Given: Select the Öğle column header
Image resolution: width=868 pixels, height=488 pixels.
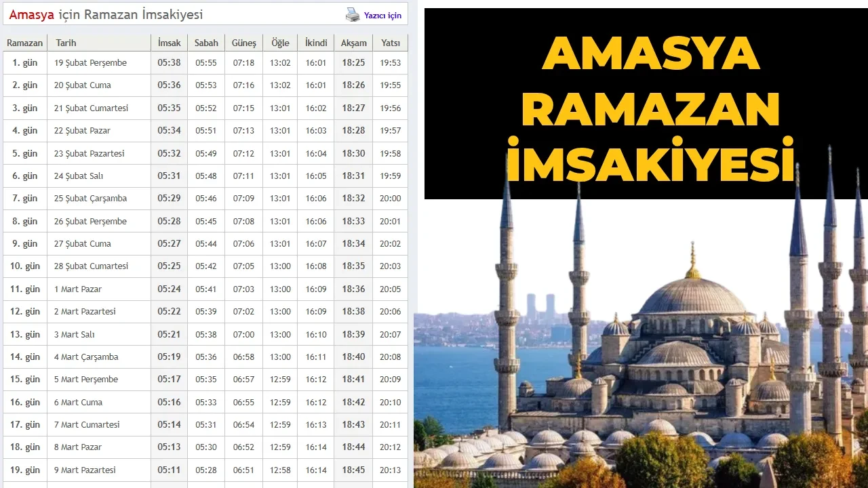Looking at the screenshot, I should click(279, 42).
